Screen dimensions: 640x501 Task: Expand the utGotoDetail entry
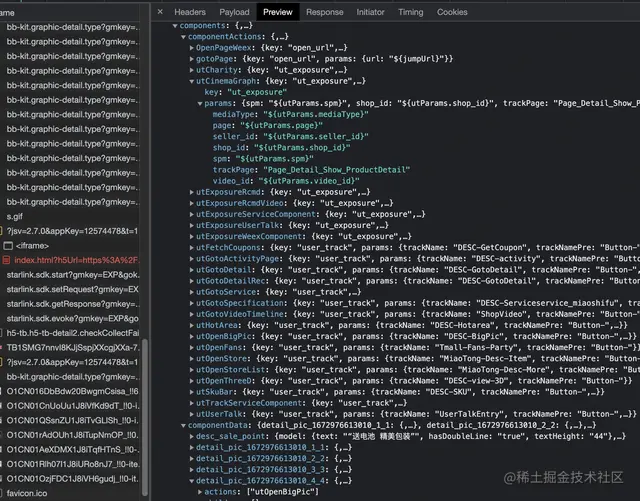pyautogui.click(x=191, y=270)
